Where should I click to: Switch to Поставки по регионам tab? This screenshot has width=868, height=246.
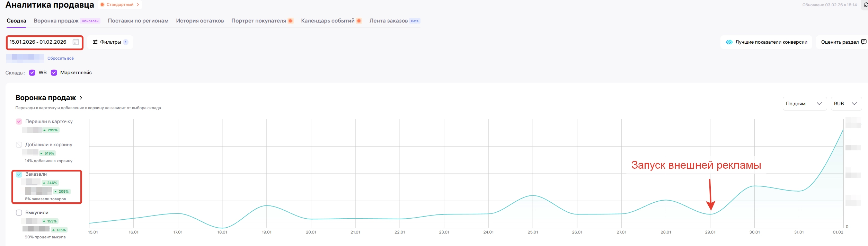pos(138,21)
